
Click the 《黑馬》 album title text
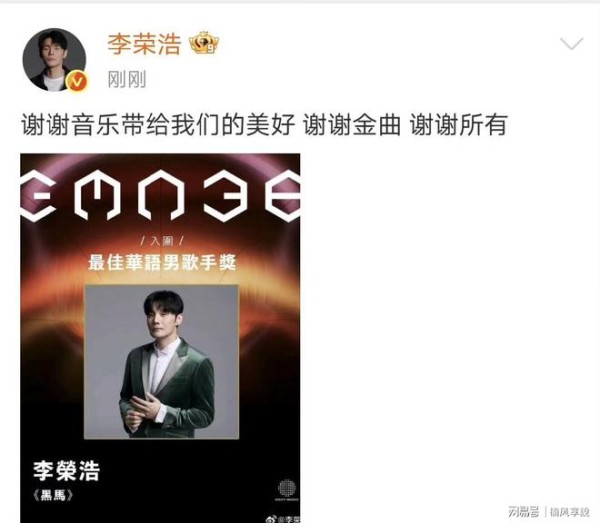(x=53, y=495)
